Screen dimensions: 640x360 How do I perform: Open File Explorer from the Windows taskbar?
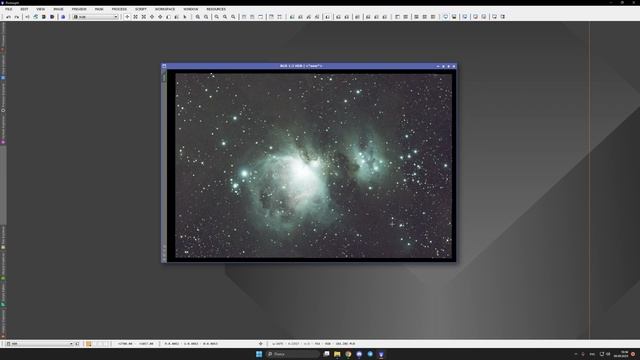coord(337,354)
